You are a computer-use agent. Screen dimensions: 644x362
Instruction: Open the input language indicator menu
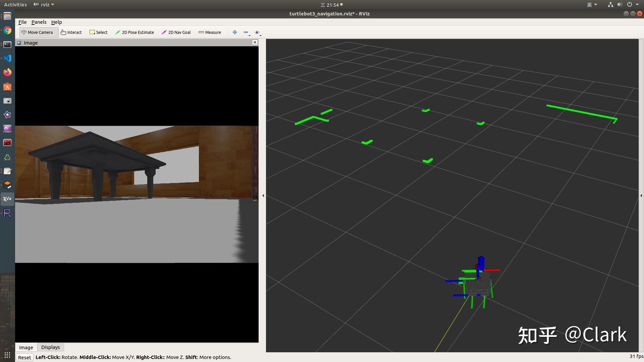tap(592, 5)
